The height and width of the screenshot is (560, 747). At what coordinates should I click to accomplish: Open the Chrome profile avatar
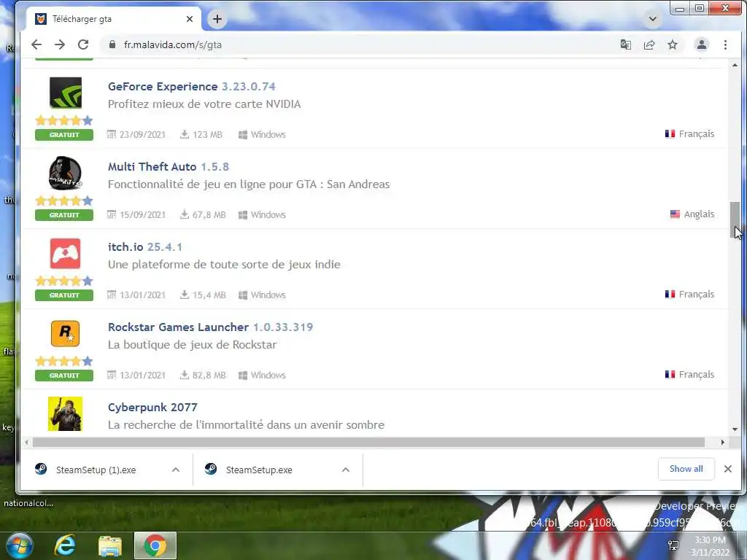coord(701,44)
